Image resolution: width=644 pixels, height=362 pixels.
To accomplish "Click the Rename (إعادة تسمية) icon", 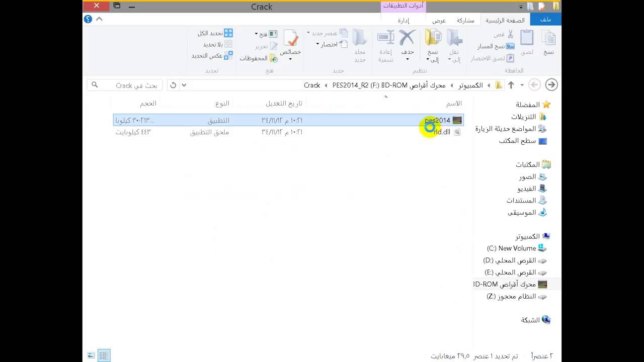I will tap(385, 38).
